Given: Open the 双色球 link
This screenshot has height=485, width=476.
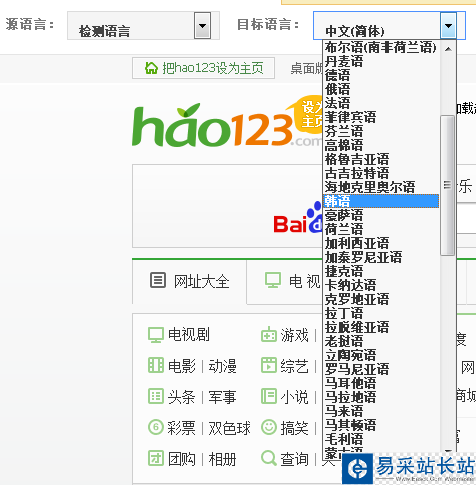Looking at the screenshot, I should coord(230,428).
